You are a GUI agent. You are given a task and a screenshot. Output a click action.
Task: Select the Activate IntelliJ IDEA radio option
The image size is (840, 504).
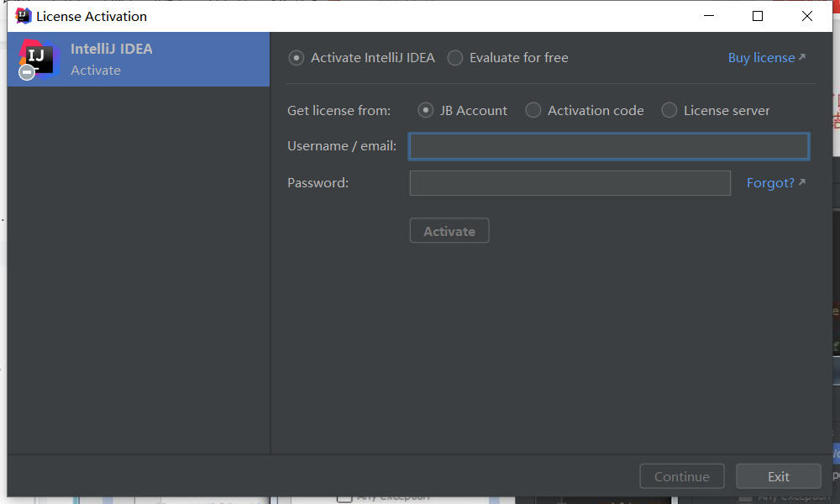[x=296, y=58]
